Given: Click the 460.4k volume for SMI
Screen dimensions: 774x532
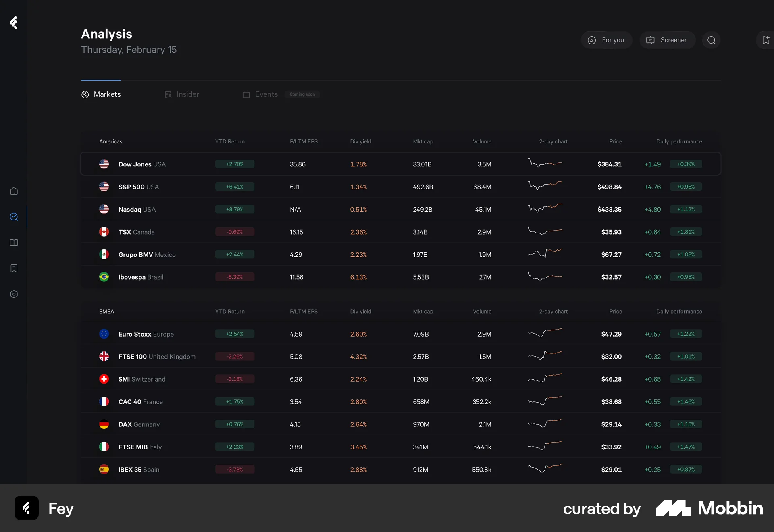Looking at the screenshot, I should [481, 379].
